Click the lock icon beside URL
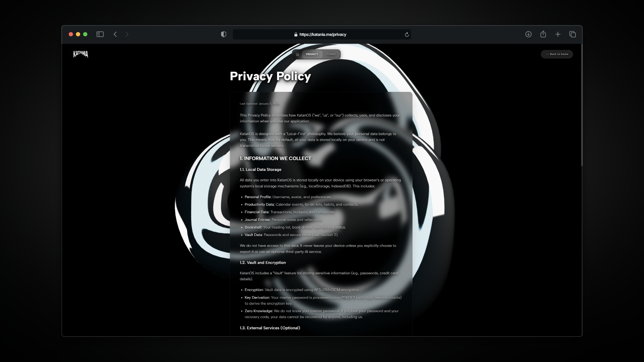Viewport: 644px width, 362px height. point(296,35)
